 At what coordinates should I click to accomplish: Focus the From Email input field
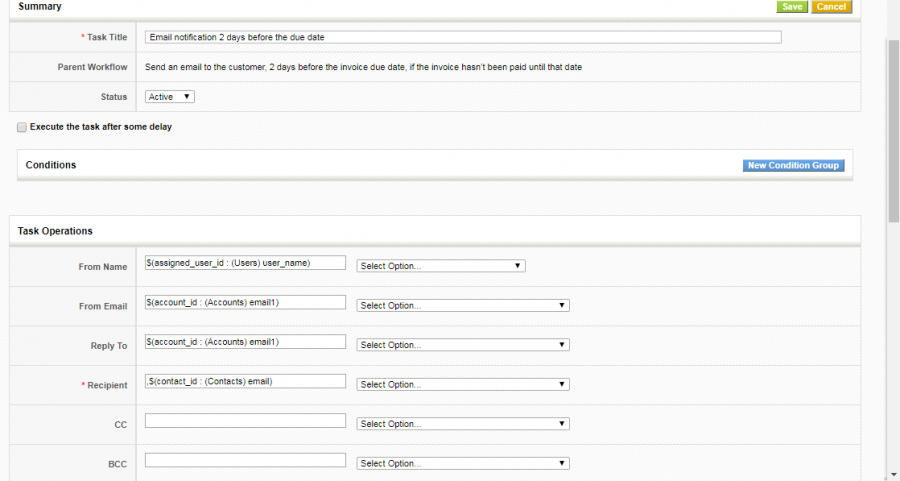(x=245, y=302)
